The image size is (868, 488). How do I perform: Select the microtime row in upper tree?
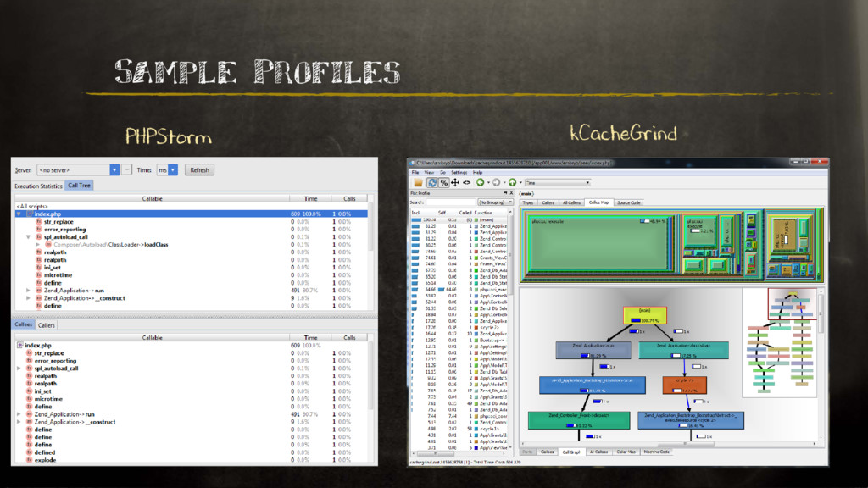click(x=192, y=275)
